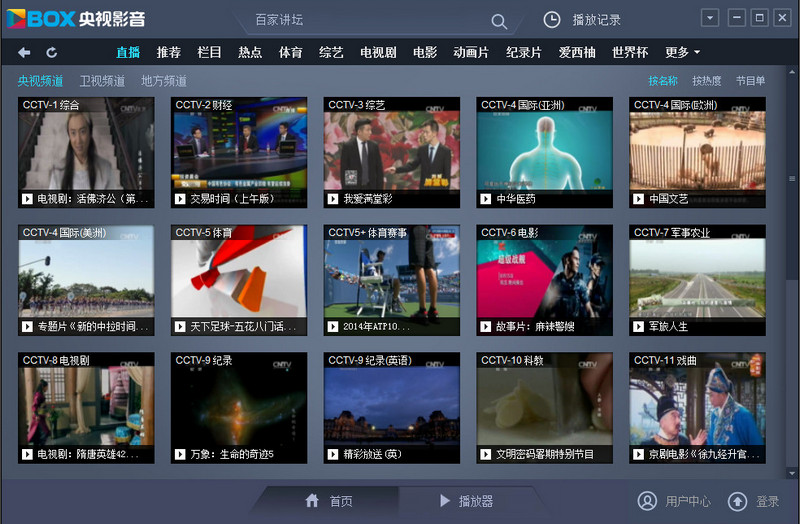Click the home icon on the bottom bar
The width and height of the screenshot is (800, 524).
pos(312,501)
